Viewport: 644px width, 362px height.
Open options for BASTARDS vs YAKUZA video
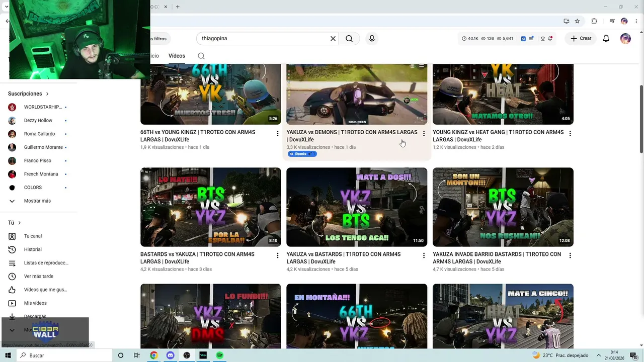(x=277, y=255)
